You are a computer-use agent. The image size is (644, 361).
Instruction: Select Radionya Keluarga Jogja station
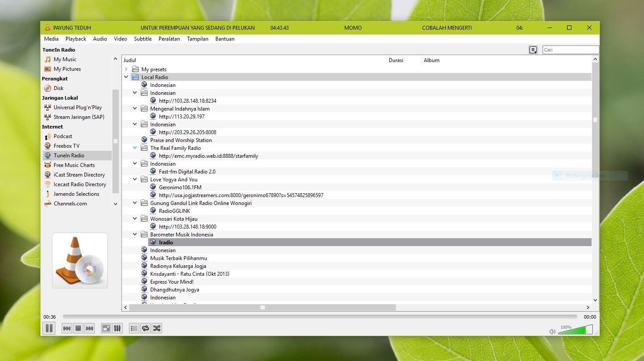[x=178, y=266]
